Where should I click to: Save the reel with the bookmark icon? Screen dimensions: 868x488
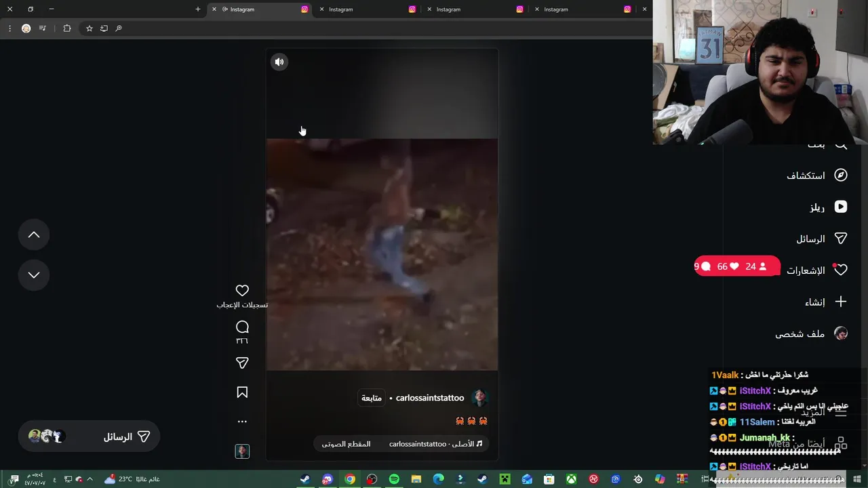point(242,392)
